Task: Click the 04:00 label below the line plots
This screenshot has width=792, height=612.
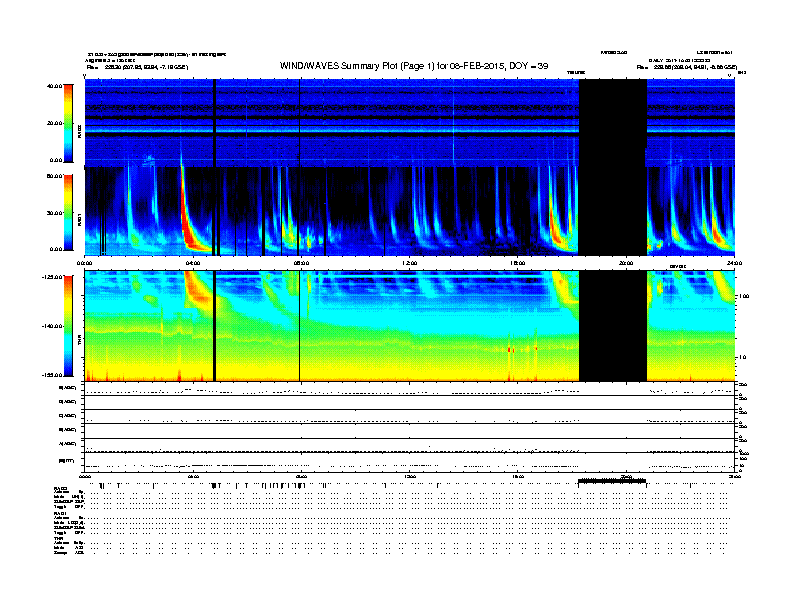Action: 193,476
